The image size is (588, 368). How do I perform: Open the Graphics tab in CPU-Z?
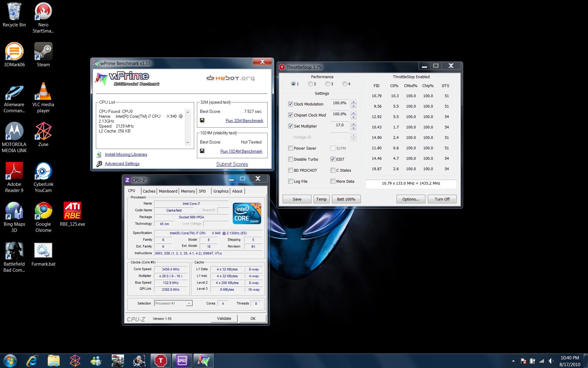click(221, 191)
